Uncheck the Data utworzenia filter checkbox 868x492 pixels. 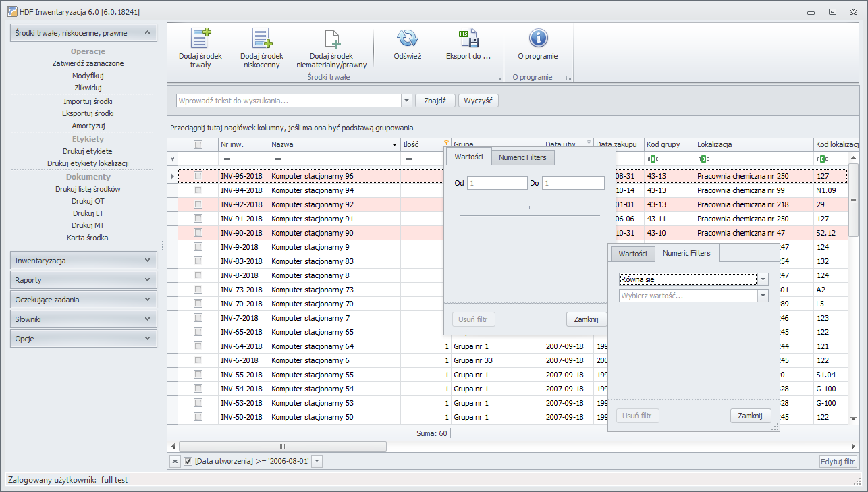point(188,461)
